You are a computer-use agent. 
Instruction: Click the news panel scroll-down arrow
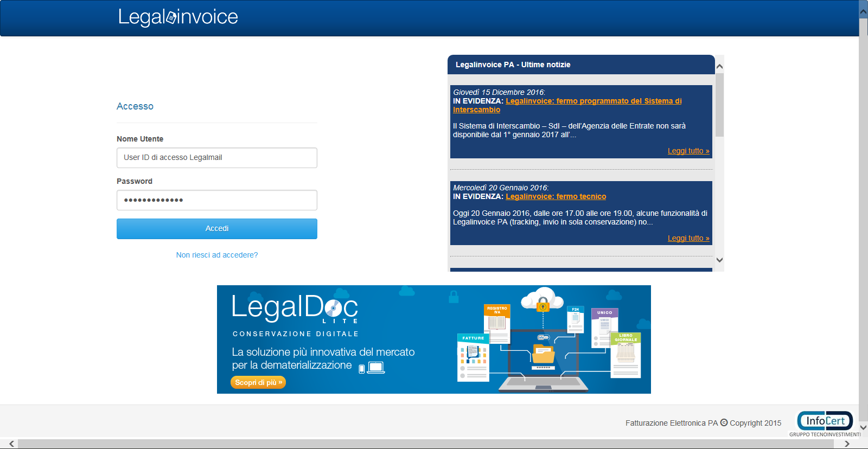[719, 260]
